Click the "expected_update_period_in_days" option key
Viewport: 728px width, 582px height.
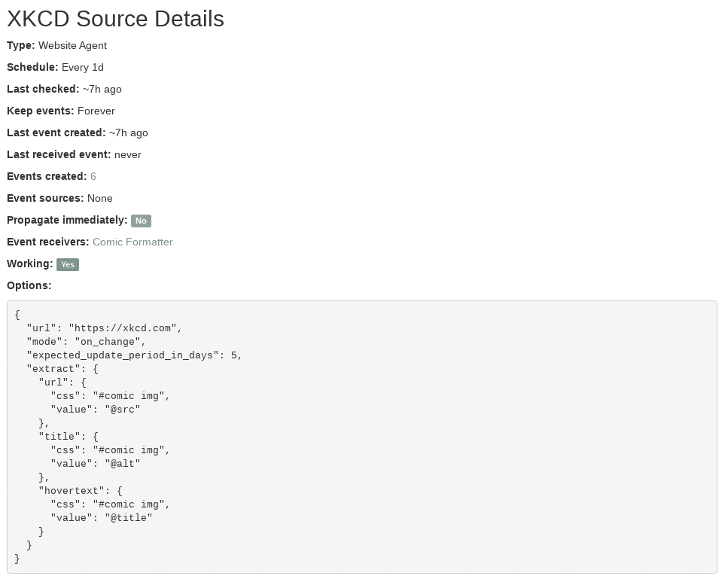[123, 355]
